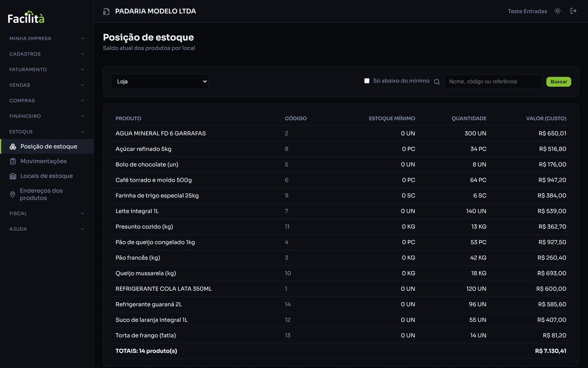The height and width of the screenshot is (368, 588).
Task: Expand the FISCAL menu section
Action: point(47,213)
